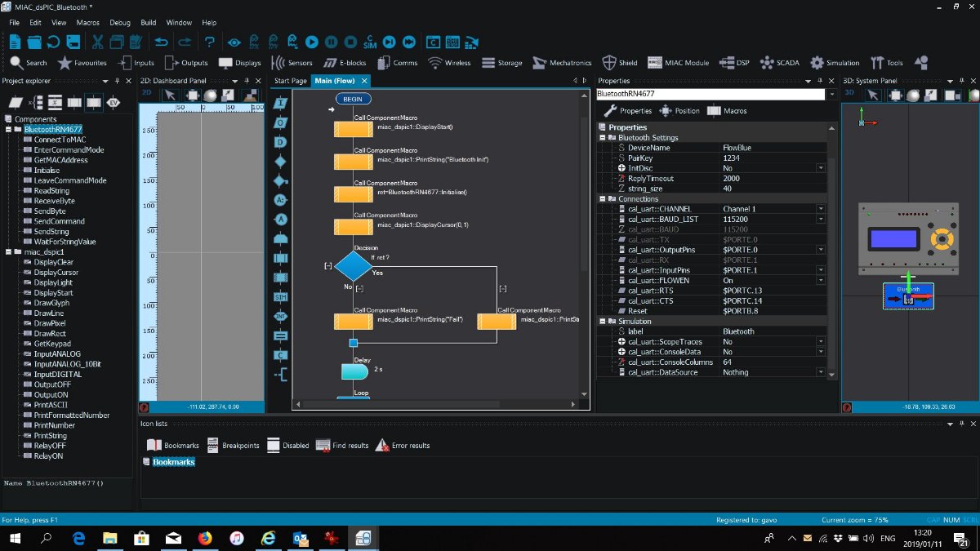The width and height of the screenshot is (980, 551).
Task: Collapse the miac_dspic1 tree node
Action: point(8,252)
